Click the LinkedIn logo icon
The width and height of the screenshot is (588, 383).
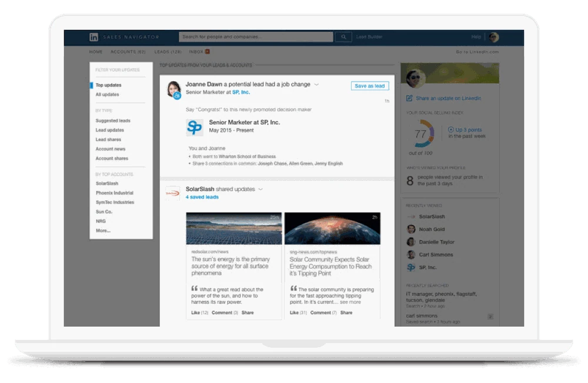(x=93, y=37)
